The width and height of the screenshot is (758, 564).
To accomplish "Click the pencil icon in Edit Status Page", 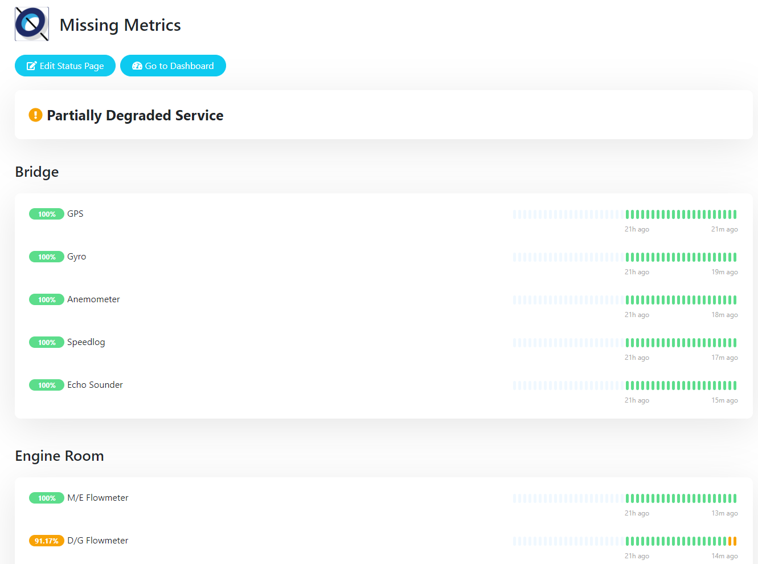I will (x=31, y=66).
